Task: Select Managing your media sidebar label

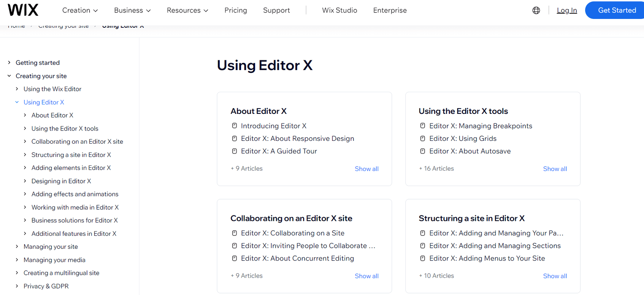Action: click(54, 260)
